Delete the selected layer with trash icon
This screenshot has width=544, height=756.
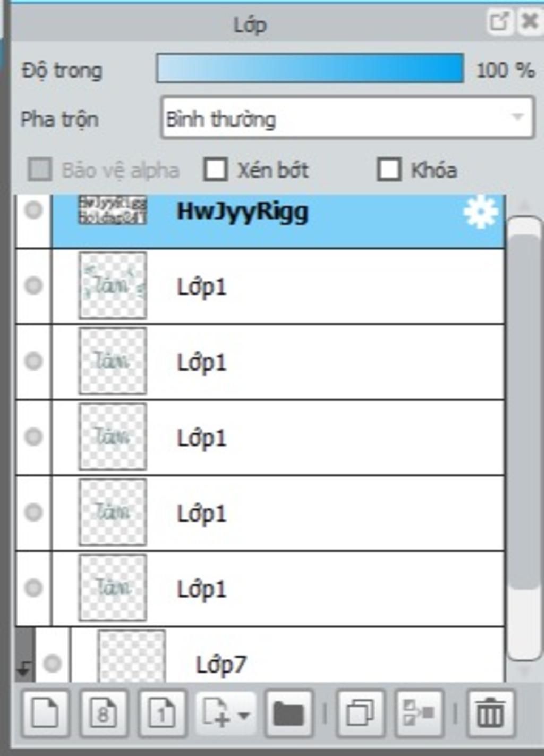tap(490, 712)
